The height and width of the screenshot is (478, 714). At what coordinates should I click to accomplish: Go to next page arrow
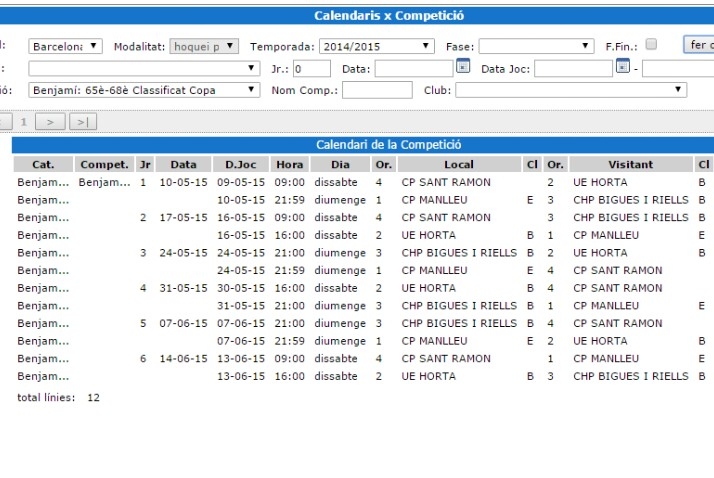(x=50, y=121)
